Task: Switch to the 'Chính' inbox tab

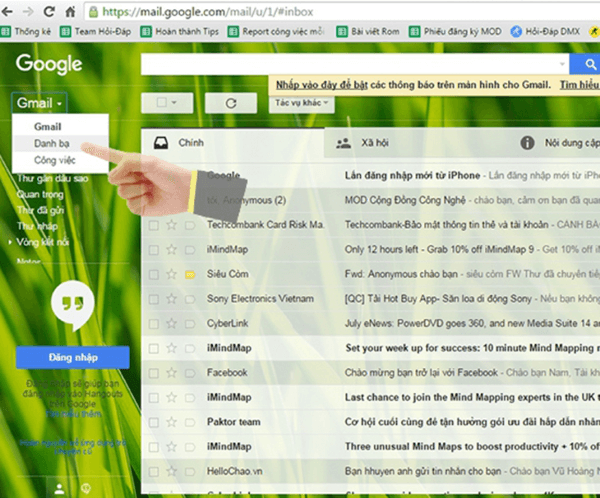Action: coord(233,143)
